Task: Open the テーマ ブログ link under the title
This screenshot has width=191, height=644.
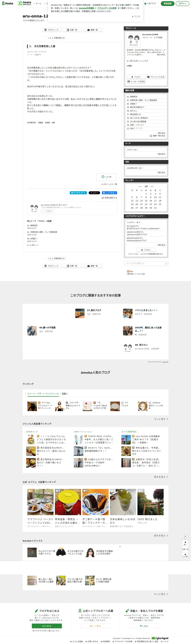Action: [x=37, y=55]
